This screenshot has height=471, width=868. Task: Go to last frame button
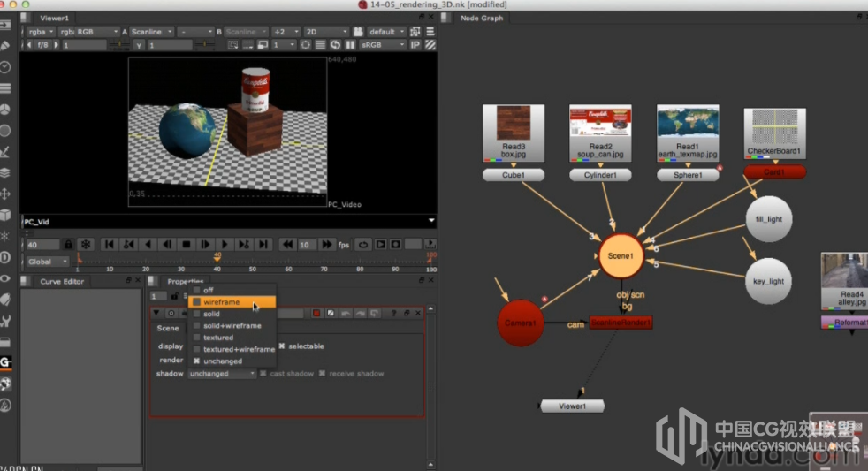click(263, 244)
